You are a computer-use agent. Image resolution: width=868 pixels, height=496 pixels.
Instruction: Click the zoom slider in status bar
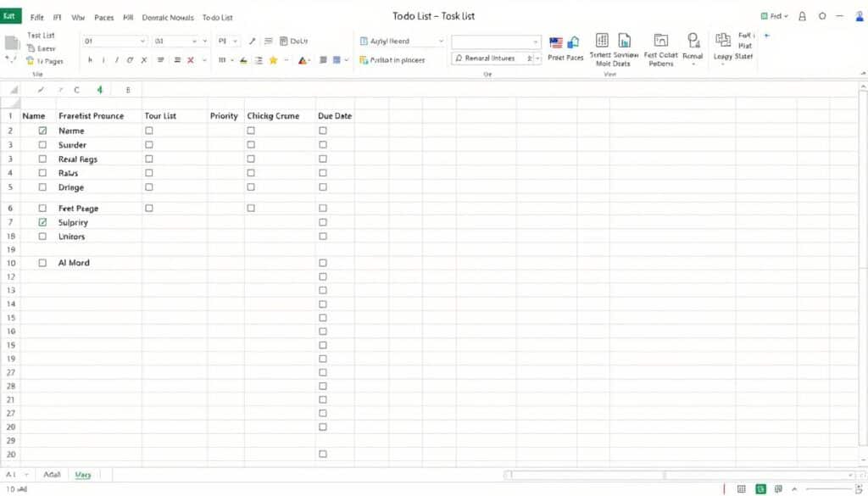pyautogui.click(x=830, y=489)
